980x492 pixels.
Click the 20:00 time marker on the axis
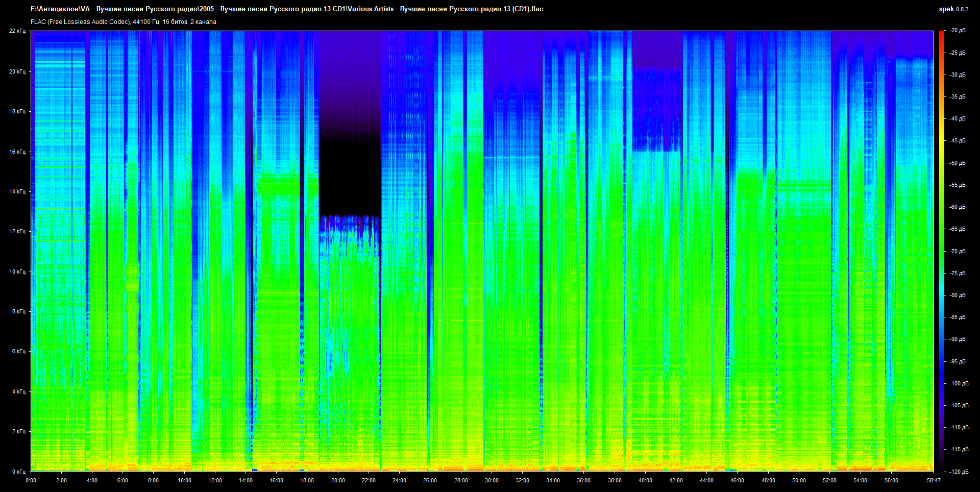338,480
